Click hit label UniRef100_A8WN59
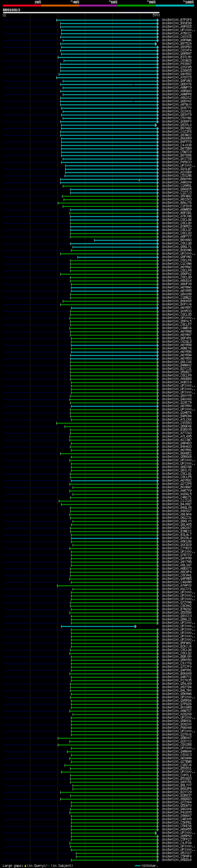Image resolution: width=197 pixels, height=868 pixels. coord(177,210)
